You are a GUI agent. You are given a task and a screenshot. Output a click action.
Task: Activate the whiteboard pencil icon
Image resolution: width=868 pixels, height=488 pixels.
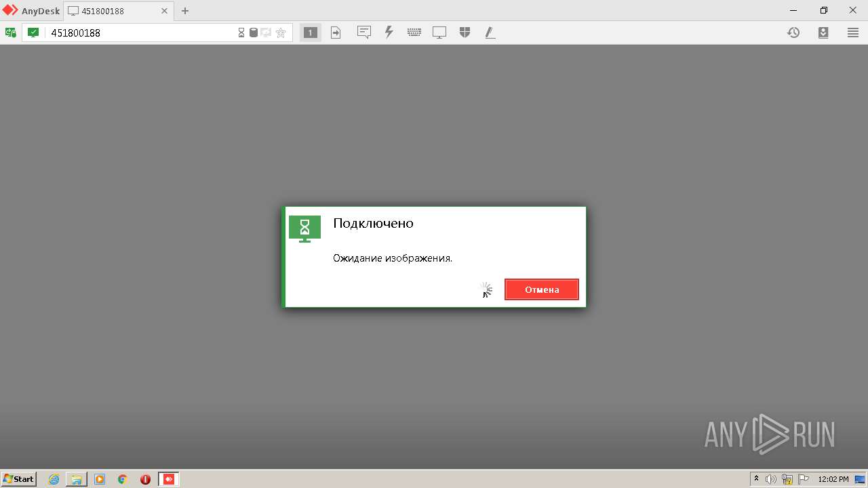[x=490, y=32]
